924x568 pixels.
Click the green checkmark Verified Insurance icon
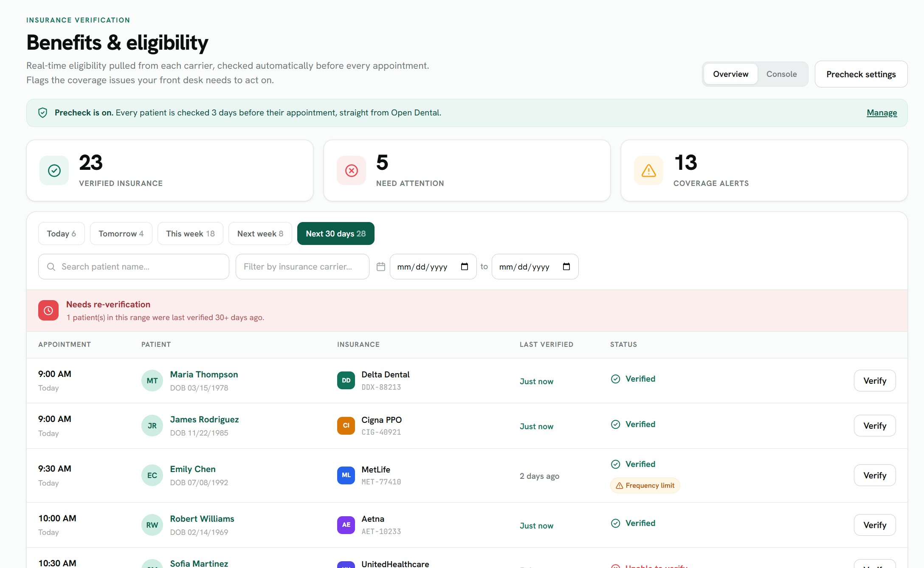[x=54, y=171]
